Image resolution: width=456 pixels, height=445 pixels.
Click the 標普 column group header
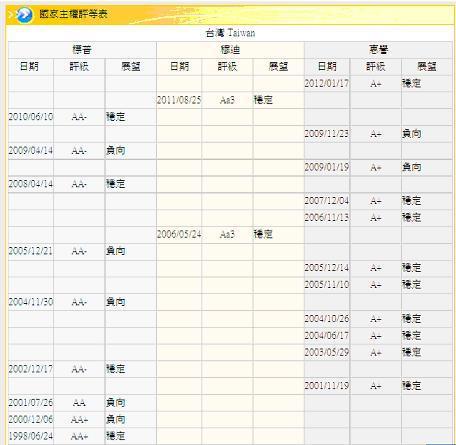[x=82, y=50]
